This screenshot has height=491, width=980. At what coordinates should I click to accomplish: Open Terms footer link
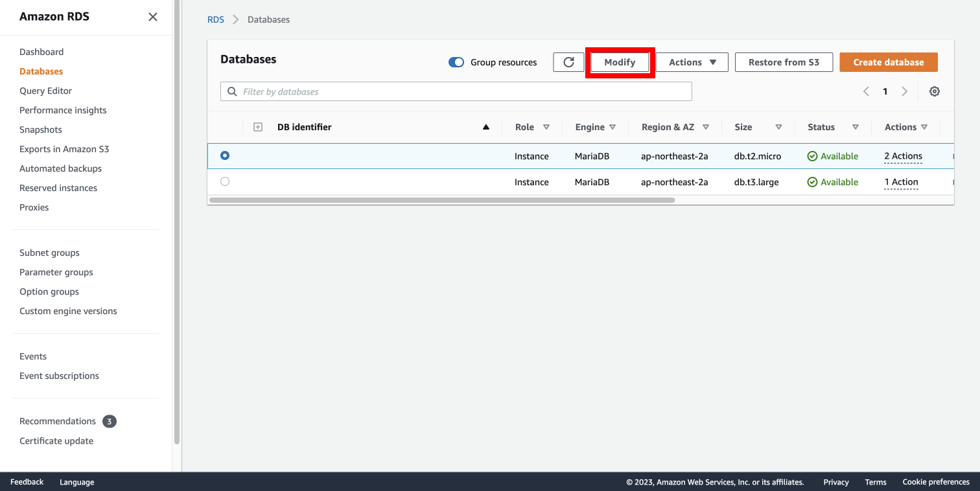pos(876,482)
